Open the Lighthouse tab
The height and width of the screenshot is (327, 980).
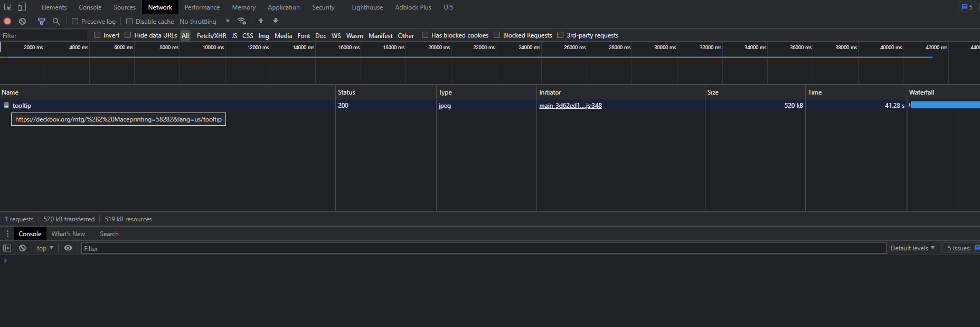[367, 7]
